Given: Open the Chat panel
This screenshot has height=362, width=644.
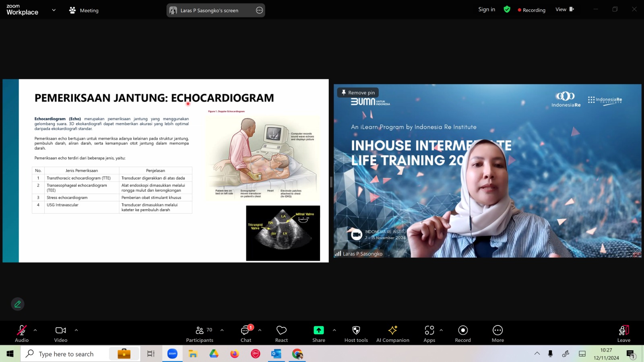Looking at the screenshot, I should click(x=246, y=333).
